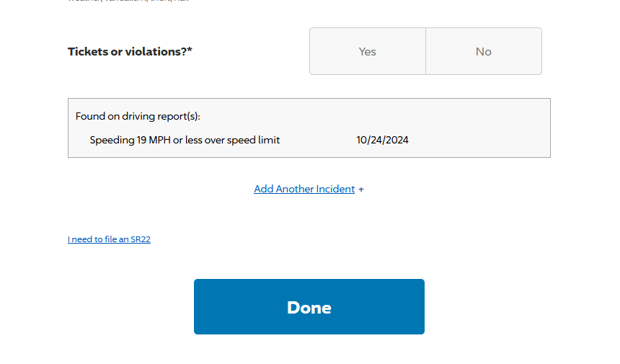Click Speeding 19 MPH or less entry
Viewport: 620px width, 364px height.
click(x=185, y=140)
